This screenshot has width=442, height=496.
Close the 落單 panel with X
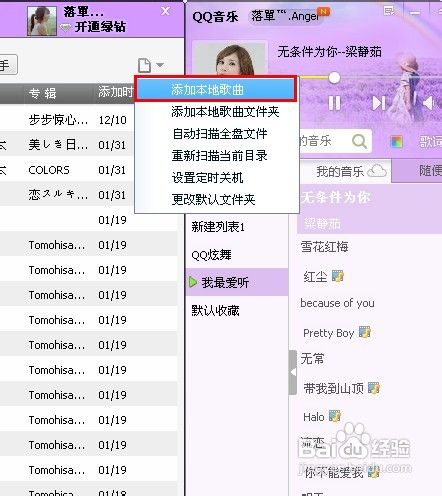[x=165, y=11]
